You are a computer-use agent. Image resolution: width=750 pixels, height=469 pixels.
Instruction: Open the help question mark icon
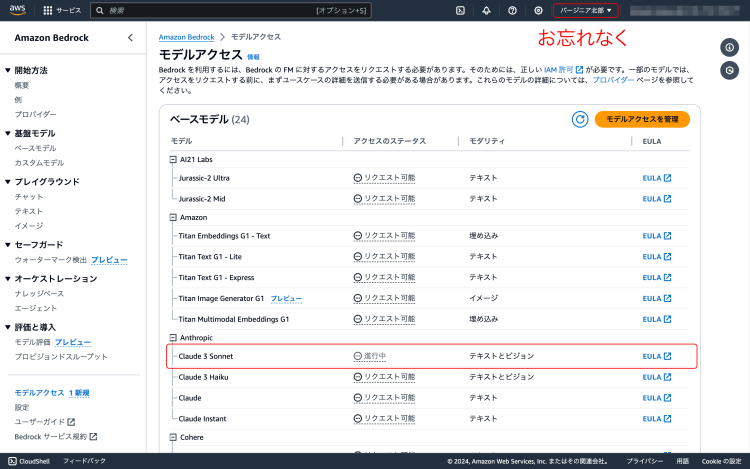[x=512, y=11]
